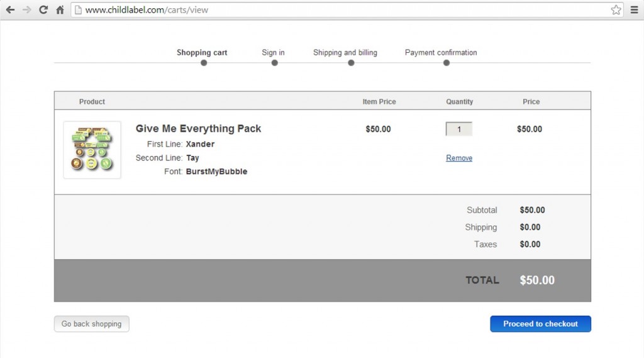Open the Shipping and billing step label
This screenshot has width=644, height=358.
tap(345, 53)
